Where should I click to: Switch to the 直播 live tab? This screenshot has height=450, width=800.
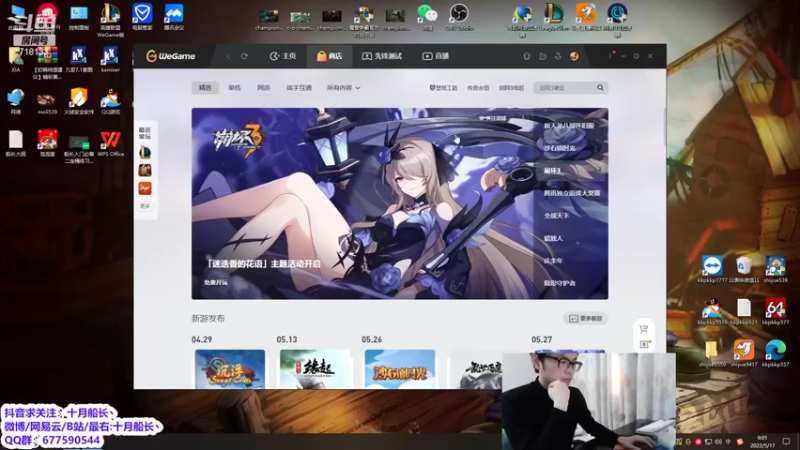[435, 56]
